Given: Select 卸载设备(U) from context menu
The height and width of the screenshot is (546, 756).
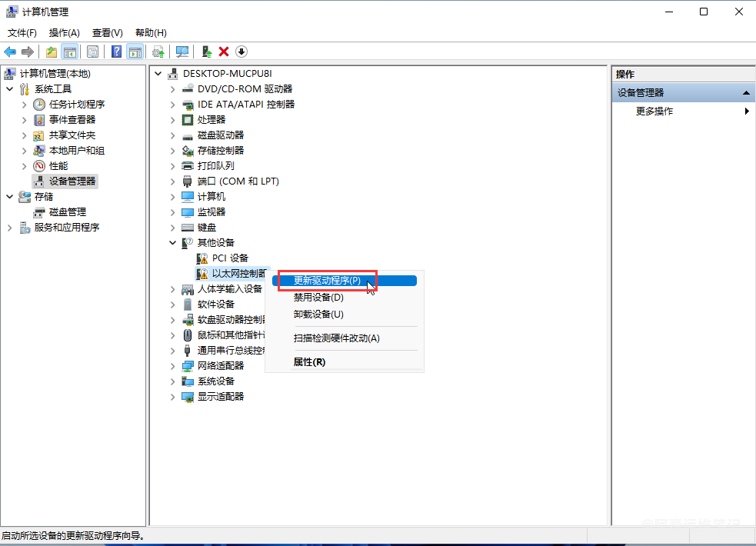Looking at the screenshot, I should tap(318, 315).
